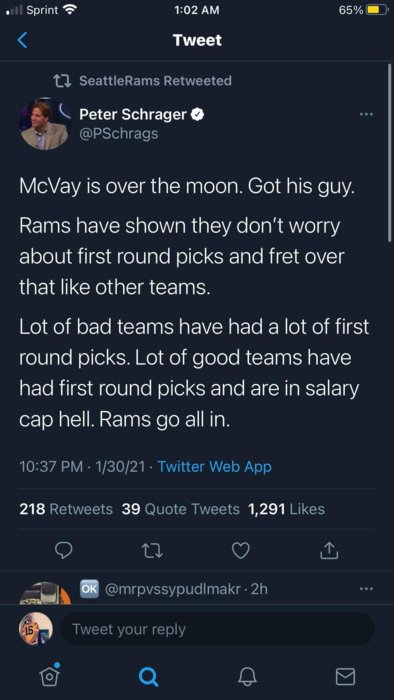Tap the @PSchrags handle

[x=118, y=133]
